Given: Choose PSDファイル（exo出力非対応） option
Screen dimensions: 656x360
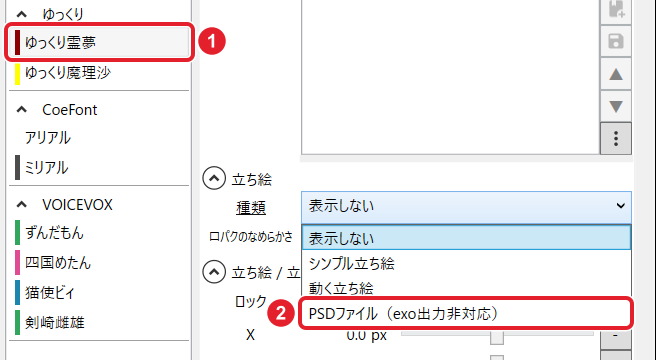Looking at the screenshot, I should pyautogui.click(x=466, y=314).
